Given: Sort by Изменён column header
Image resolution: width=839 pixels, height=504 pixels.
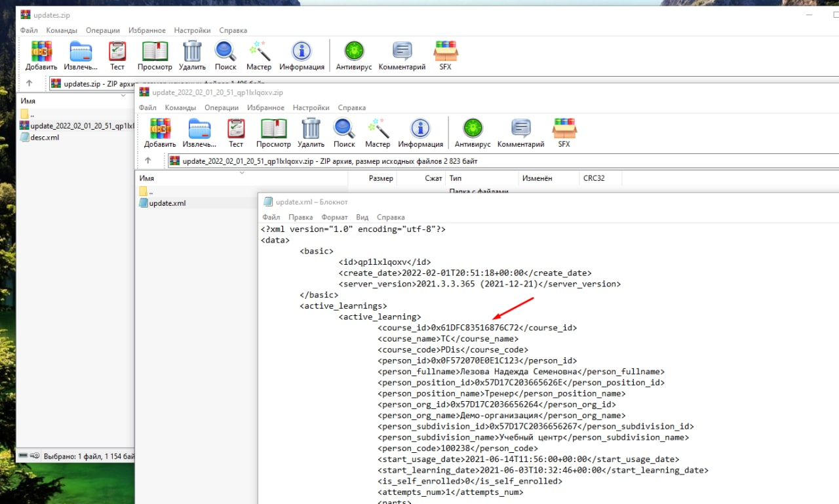Looking at the screenshot, I should 548,178.
